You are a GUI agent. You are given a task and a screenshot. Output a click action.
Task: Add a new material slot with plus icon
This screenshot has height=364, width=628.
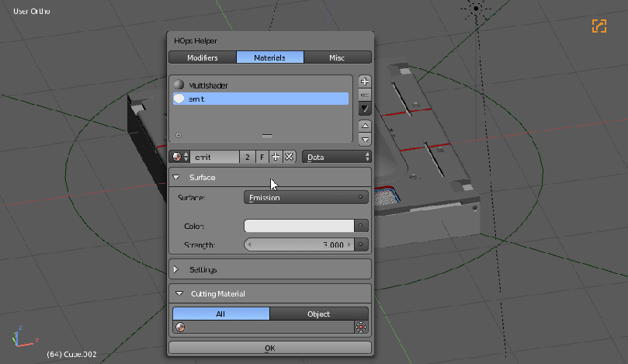click(365, 81)
